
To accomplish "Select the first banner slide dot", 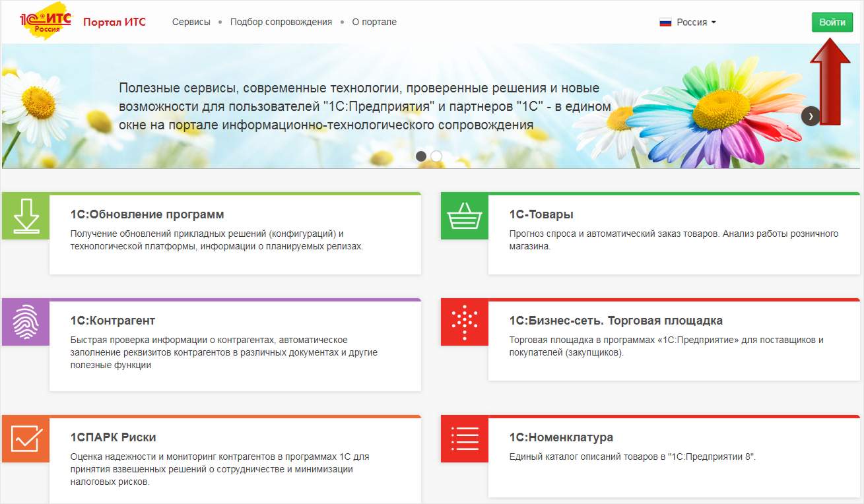I will [x=421, y=156].
